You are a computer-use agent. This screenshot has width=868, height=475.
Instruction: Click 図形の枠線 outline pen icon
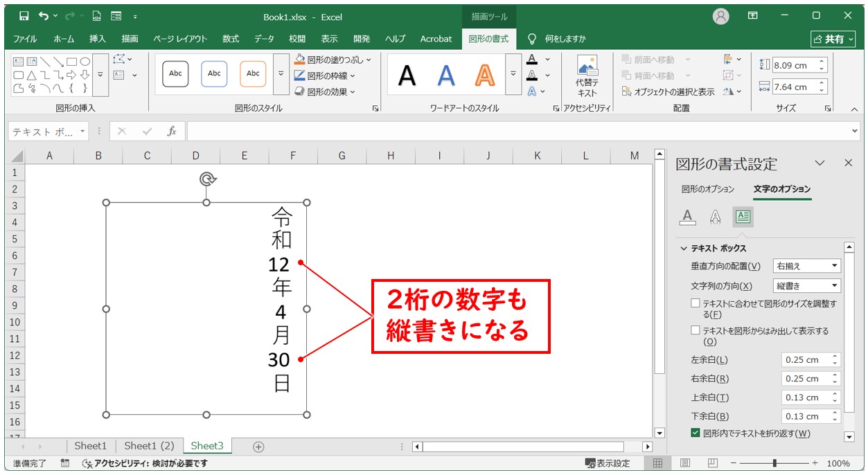[x=299, y=76]
